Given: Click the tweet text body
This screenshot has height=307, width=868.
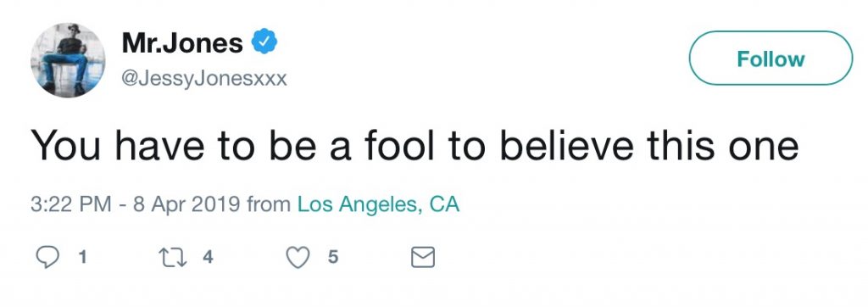Looking at the screenshot, I should click(x=415, y=145).
